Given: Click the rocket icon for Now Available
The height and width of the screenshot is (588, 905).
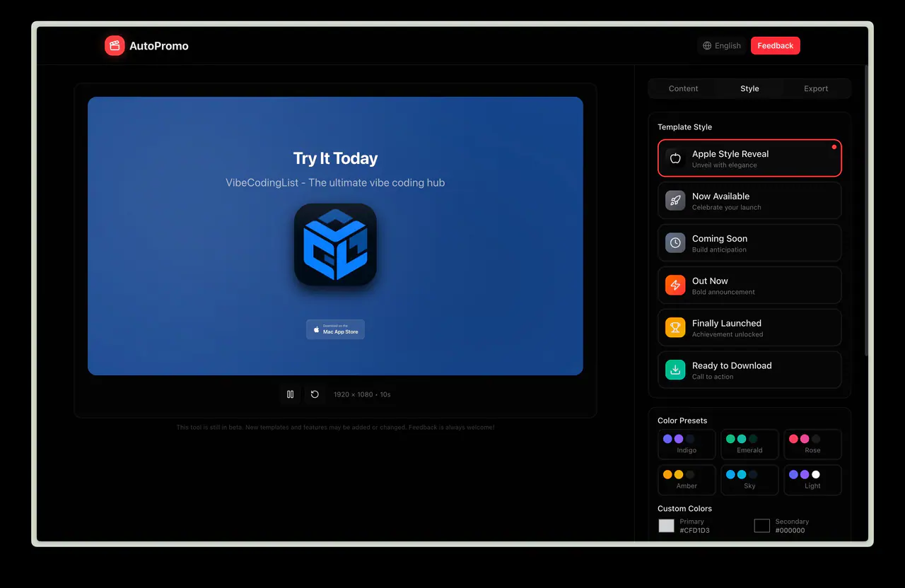Looking at the screenshot, I should 675,201.
